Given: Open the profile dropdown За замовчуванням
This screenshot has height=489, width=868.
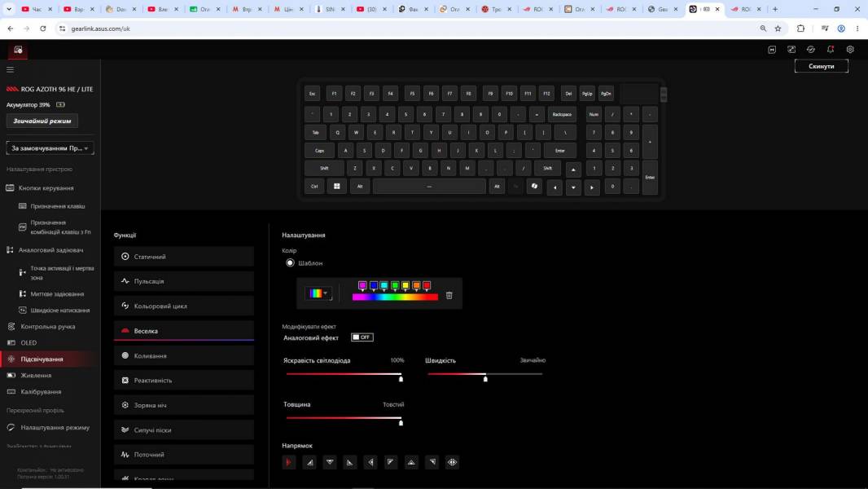Looking at the screenshot, I should pyautogui.click(x=50, y=148).
